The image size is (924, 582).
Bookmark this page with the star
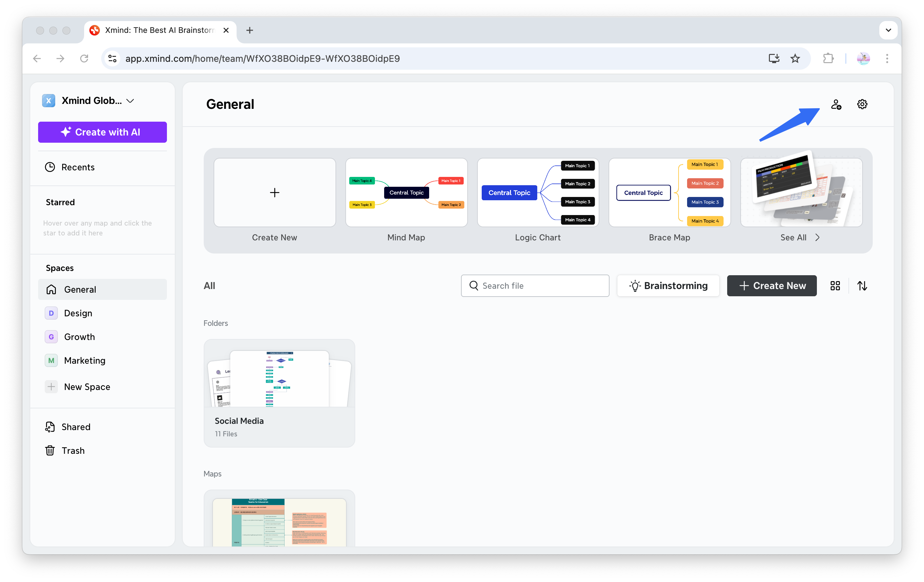click(795, 58)
